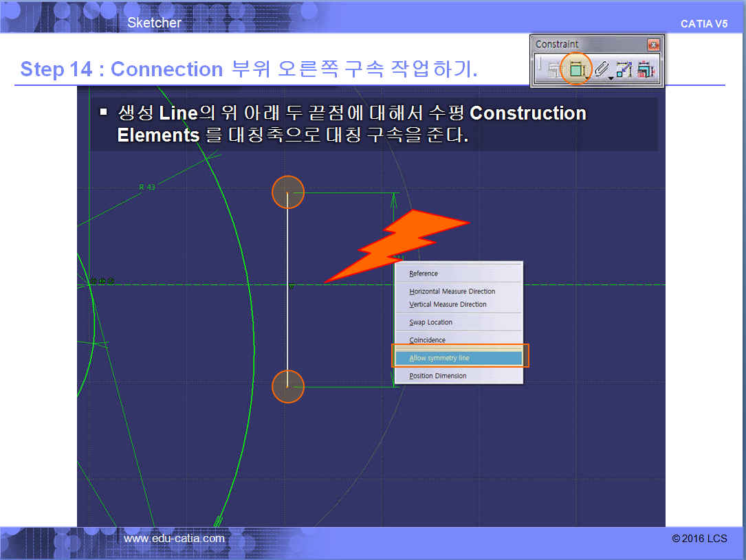Select Allow symmetry line option
This screenshot has width=746, height=560.
tap(439, 358)
